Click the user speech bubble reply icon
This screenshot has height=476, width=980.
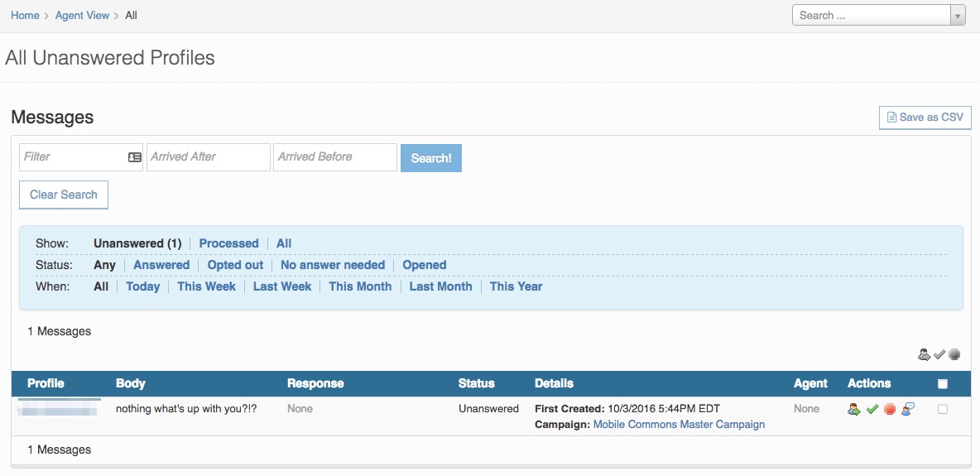(x=908, y=409)
